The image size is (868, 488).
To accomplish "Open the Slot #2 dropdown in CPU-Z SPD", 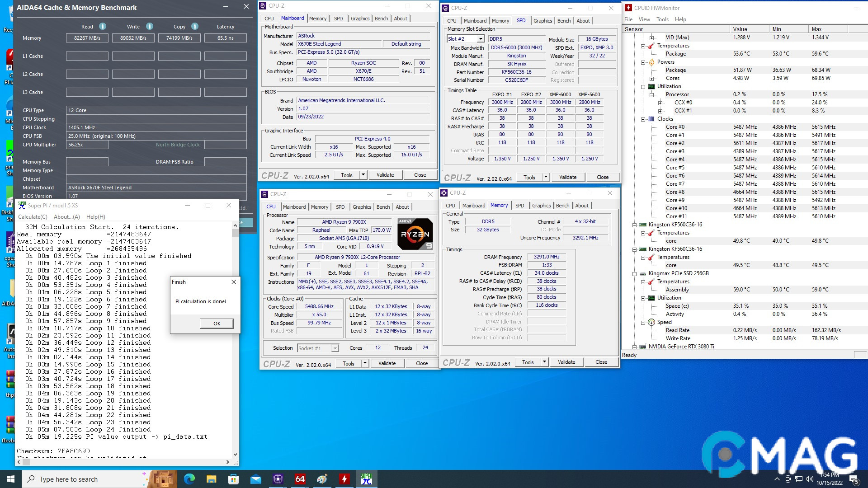I will click(x=481, y=39).
